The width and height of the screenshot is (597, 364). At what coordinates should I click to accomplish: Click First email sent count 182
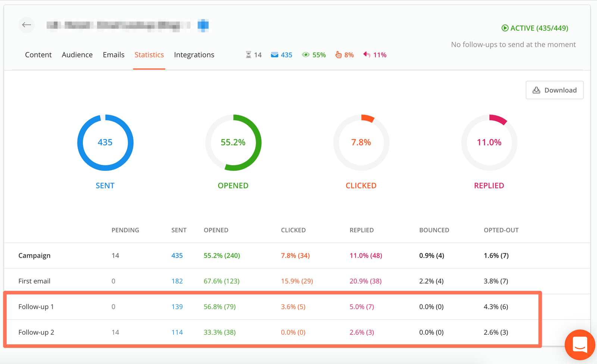coord(177,281)
